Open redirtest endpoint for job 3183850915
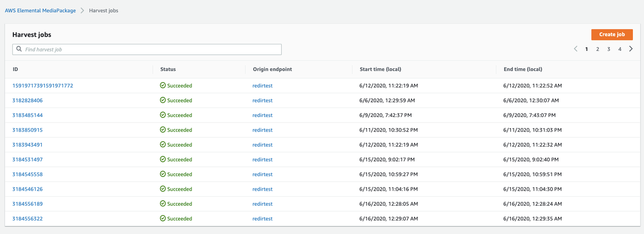 (x=262, y=130)
